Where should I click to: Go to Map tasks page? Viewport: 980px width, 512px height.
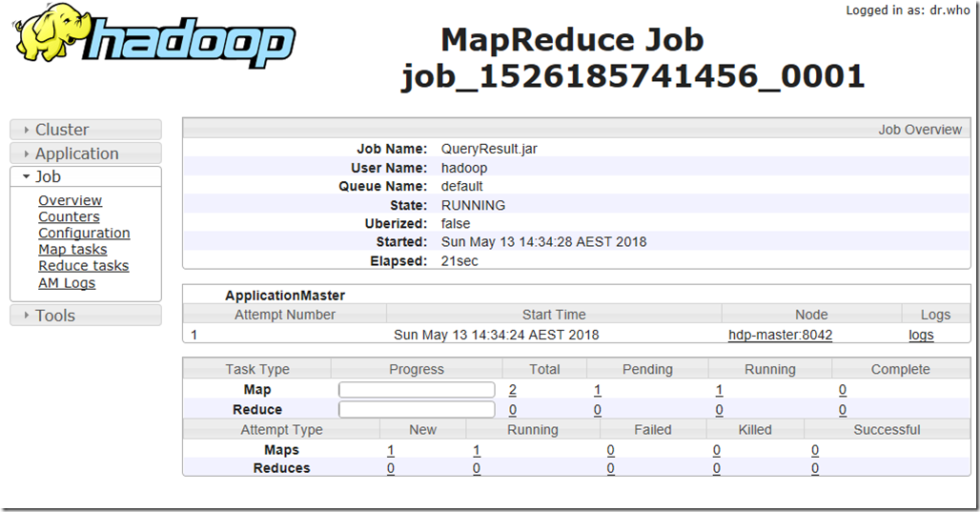point(72,250)
